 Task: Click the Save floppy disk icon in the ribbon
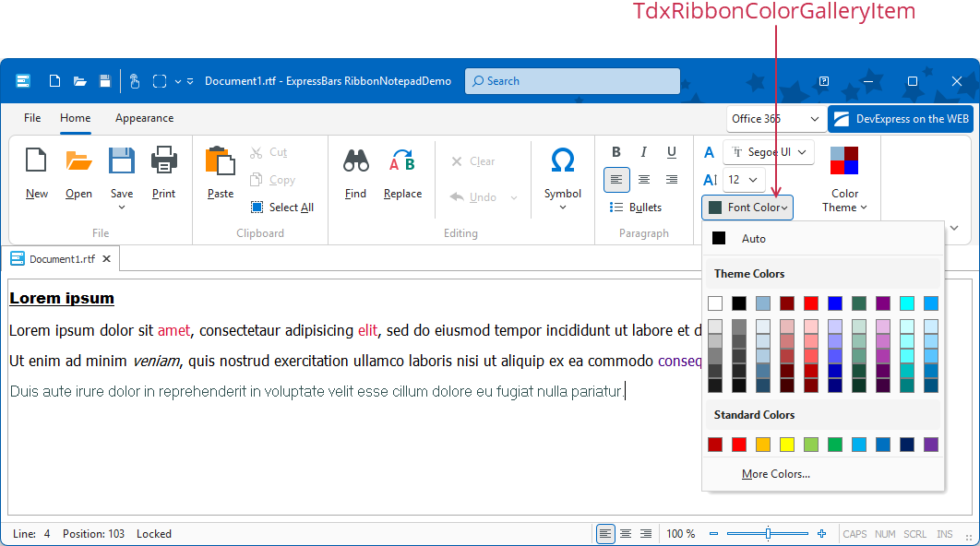point(121,160)
